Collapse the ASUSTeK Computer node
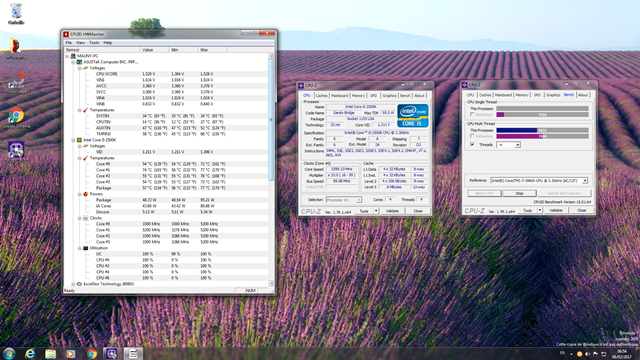Screen dimensions: 640x360 tap(73, 62)
